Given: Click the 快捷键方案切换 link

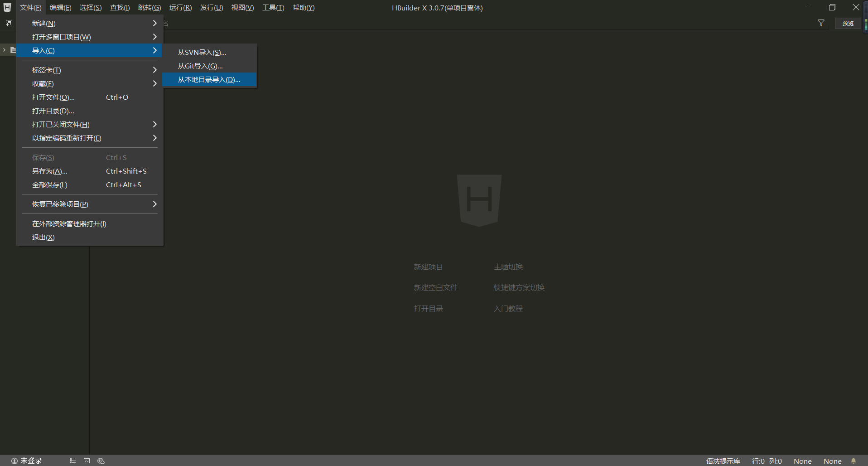Looking at the screenshot, I should pos(519,287).
